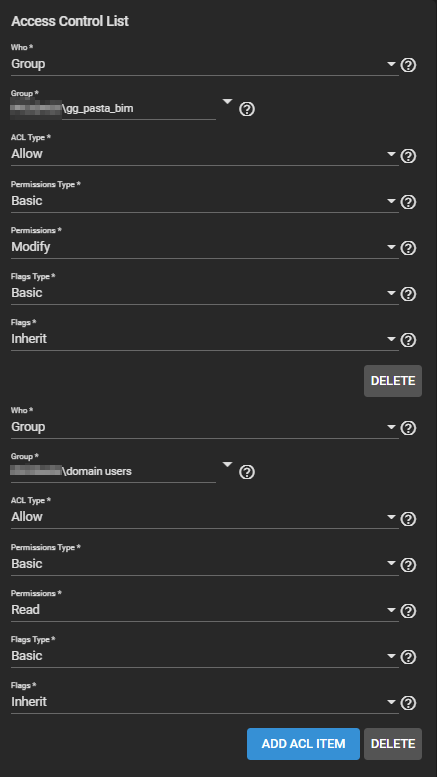
Task: Click the ADD ACL ITEM button
Action: [303, 744]
